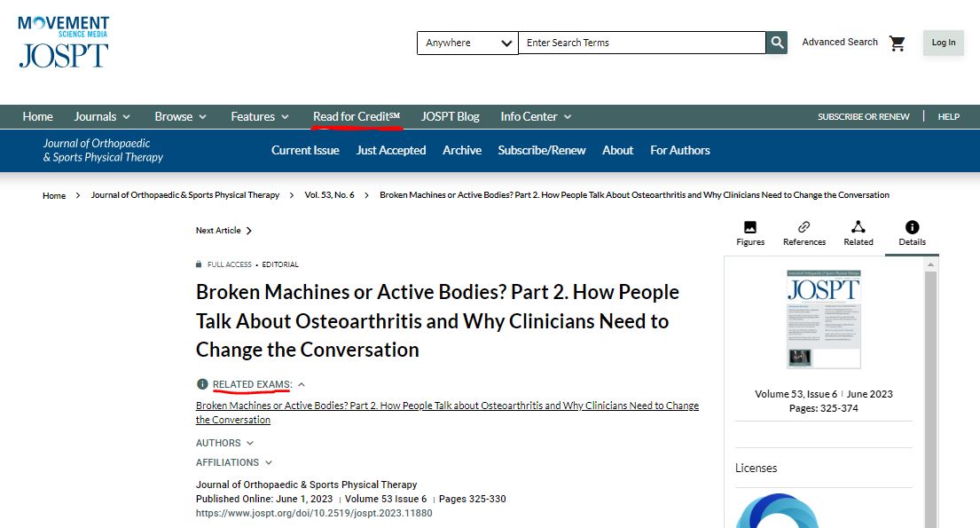Image resolution: width=980 pixels, height=528 pixels.
Task: Open Advanced Search
Action: [839, 42]
